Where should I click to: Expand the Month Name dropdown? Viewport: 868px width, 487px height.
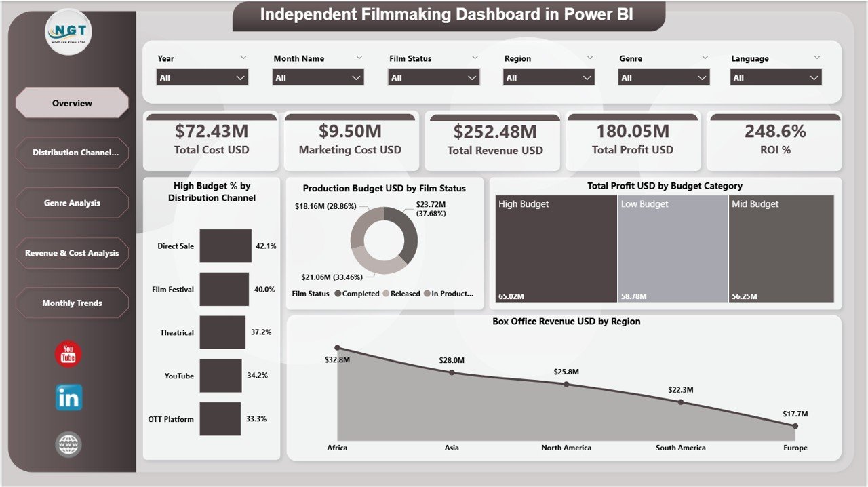[356, 77]
